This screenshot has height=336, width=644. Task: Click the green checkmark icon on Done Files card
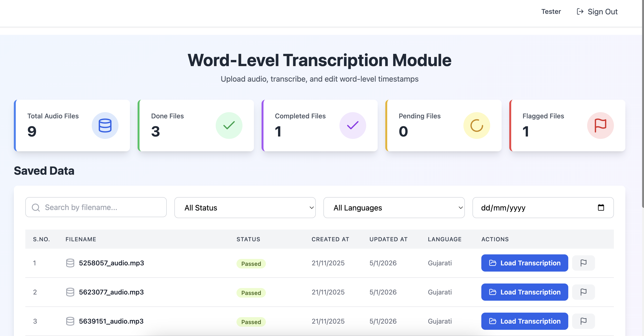pos(229,126)
